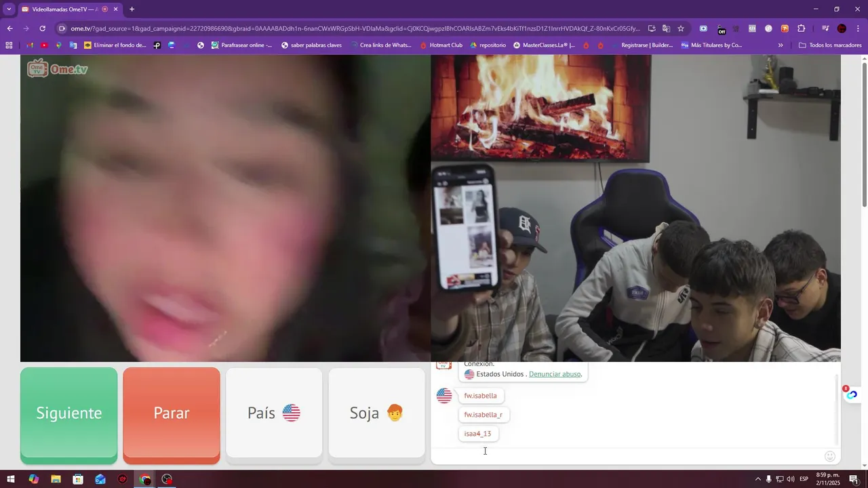Open the Todos los marcadores folder
This screenshot has width=868, height=488.
(x=830, y=45)
